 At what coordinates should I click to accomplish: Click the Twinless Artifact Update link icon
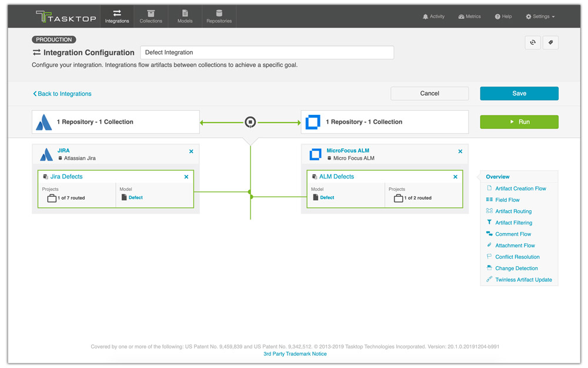[489, 279]
